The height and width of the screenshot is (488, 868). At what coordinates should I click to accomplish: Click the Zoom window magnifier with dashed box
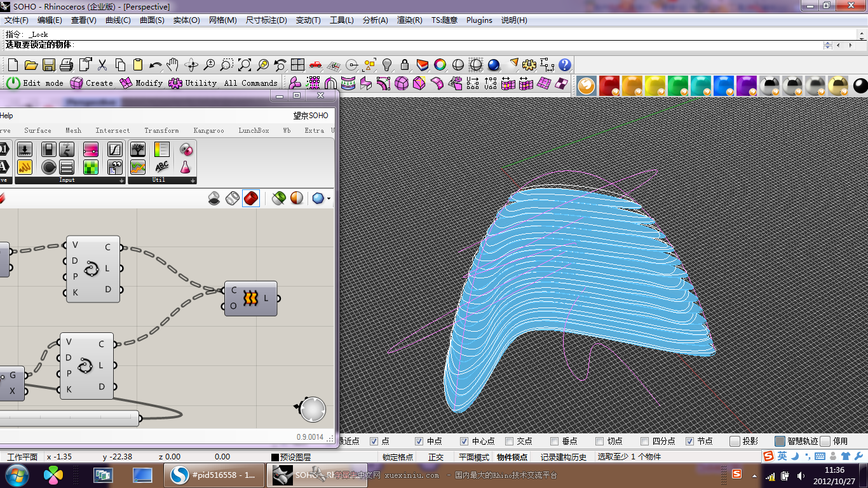click(x=227, y=65)
